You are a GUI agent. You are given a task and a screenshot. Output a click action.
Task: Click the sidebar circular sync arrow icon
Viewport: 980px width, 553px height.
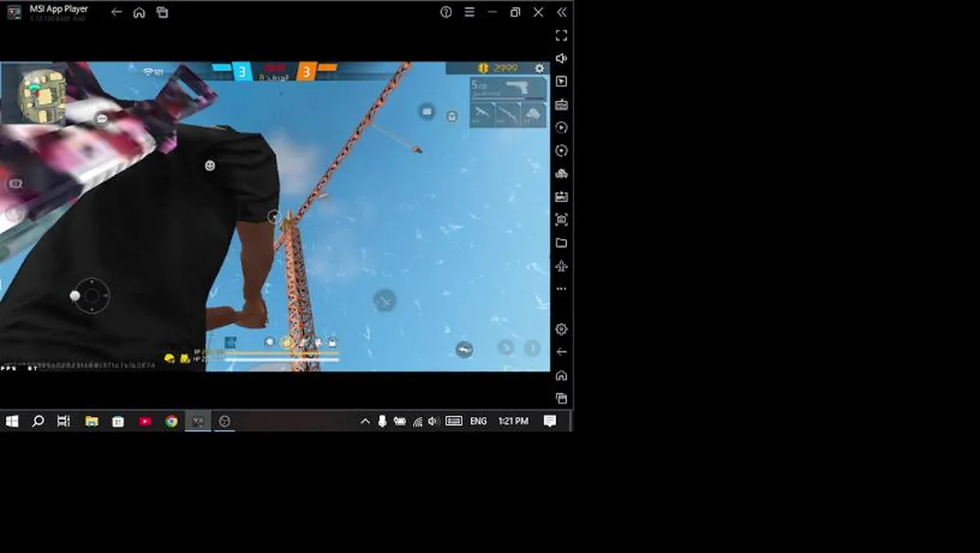coord(561,151)
